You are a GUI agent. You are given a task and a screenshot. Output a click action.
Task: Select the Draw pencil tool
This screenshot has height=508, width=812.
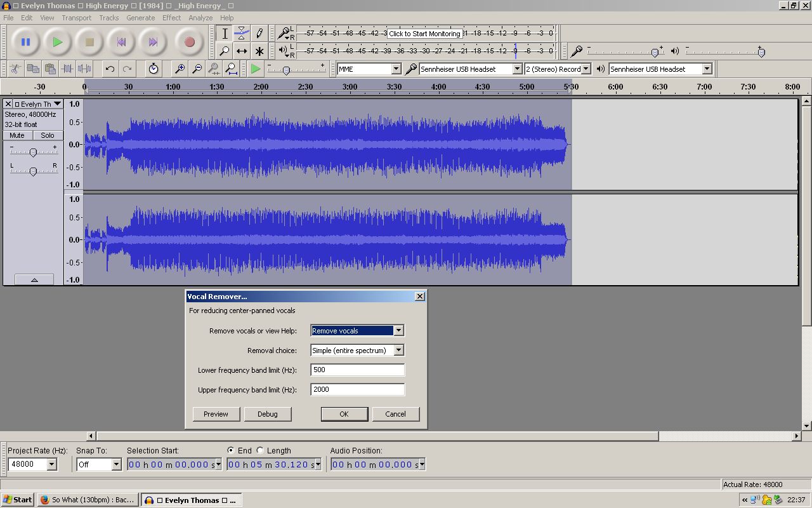[259, 34]
